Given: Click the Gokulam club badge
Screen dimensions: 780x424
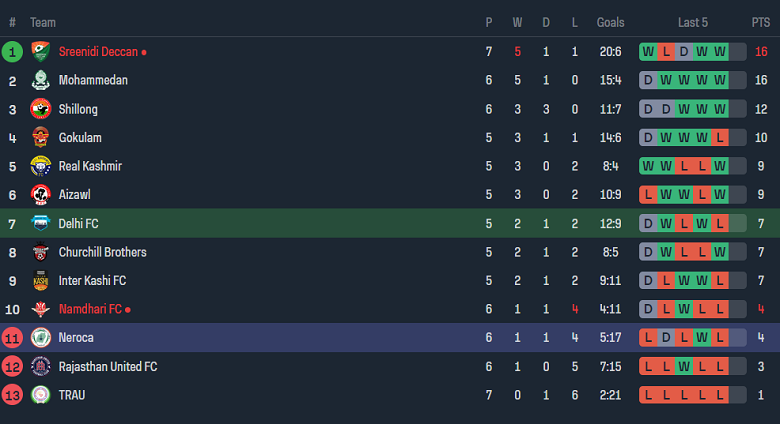Looking at the screenshot, I should click(41, 137).
